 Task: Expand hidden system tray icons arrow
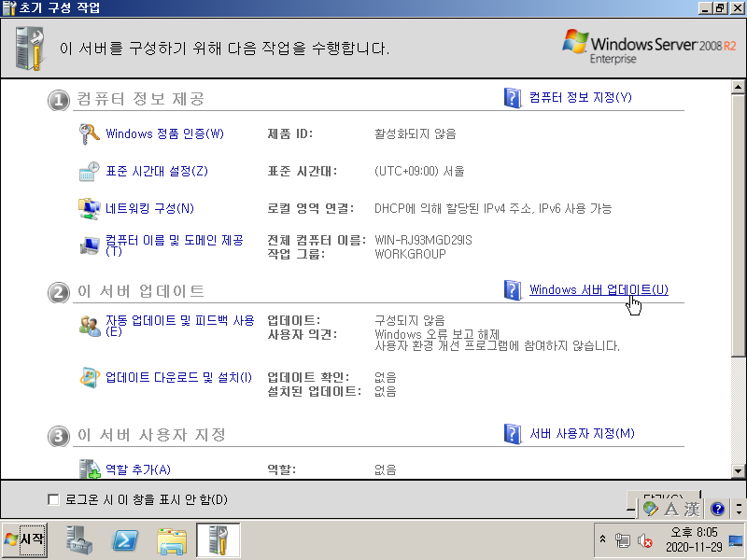(602, 539)
